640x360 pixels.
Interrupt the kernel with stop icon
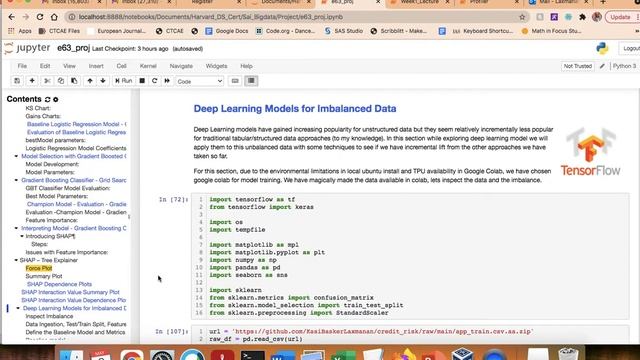coord(142,81)
